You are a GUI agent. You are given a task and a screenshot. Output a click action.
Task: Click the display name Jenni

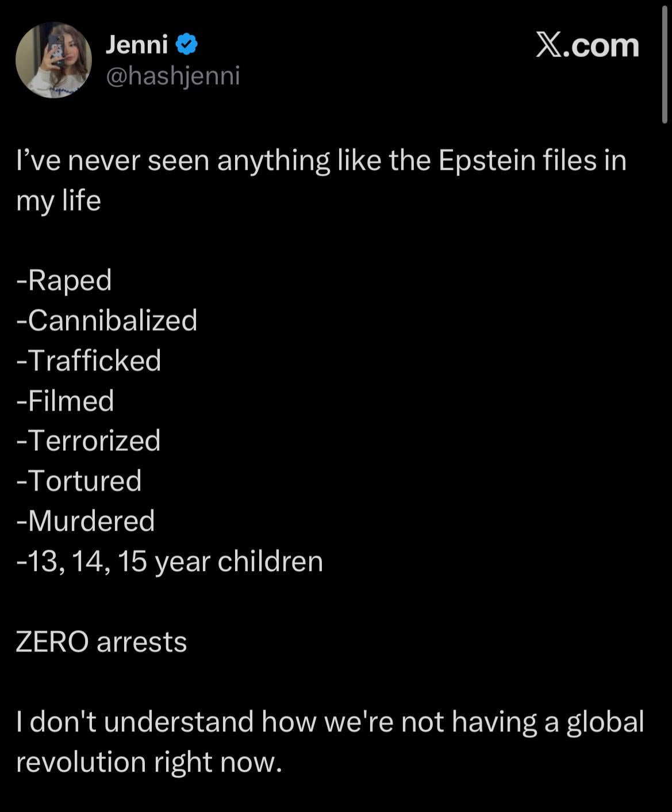coord(137,44)
